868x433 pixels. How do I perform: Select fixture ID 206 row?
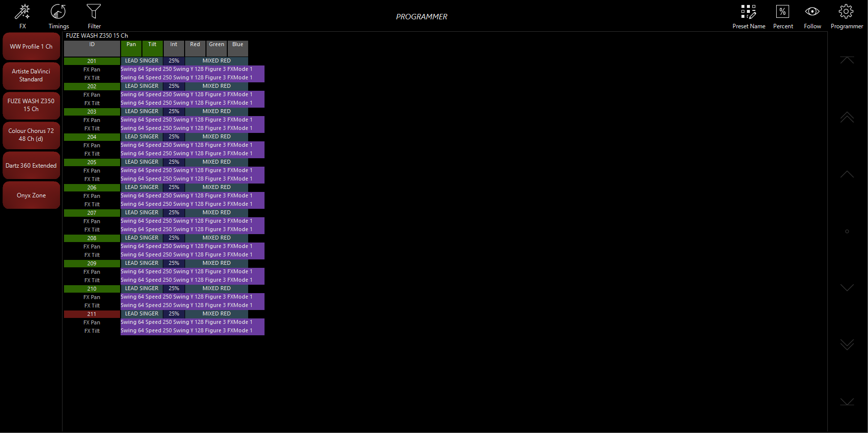click(92, 187)
